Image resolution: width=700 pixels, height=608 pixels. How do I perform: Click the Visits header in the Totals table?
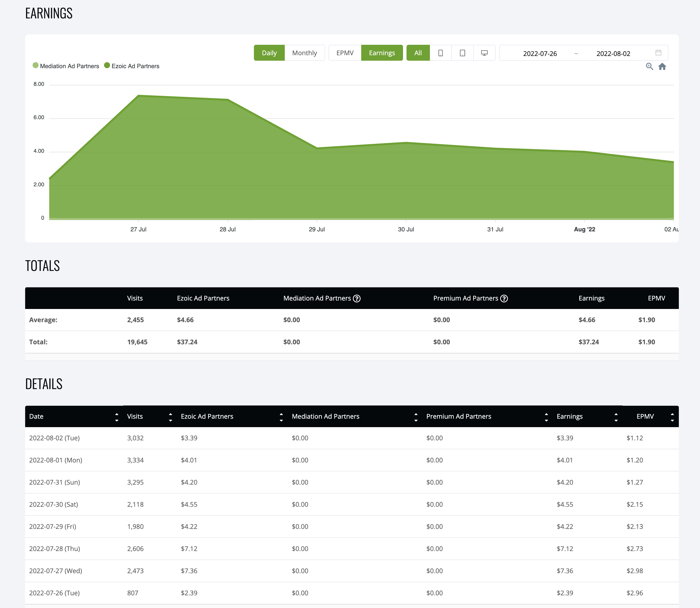135,298
